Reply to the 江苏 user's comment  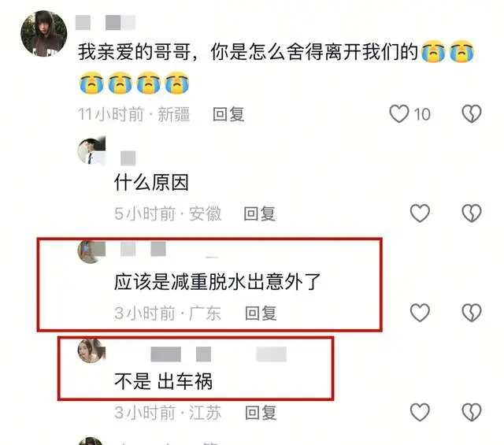261,413
